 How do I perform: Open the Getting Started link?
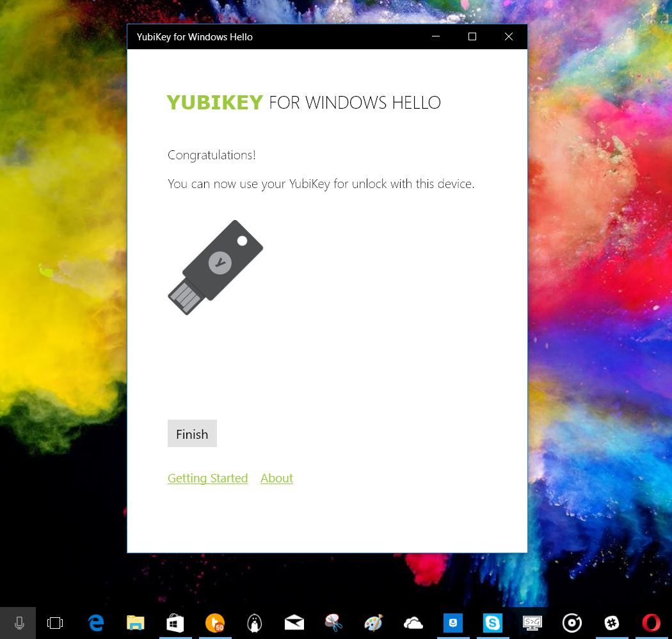pyautogui.click(x=207, y=478)
